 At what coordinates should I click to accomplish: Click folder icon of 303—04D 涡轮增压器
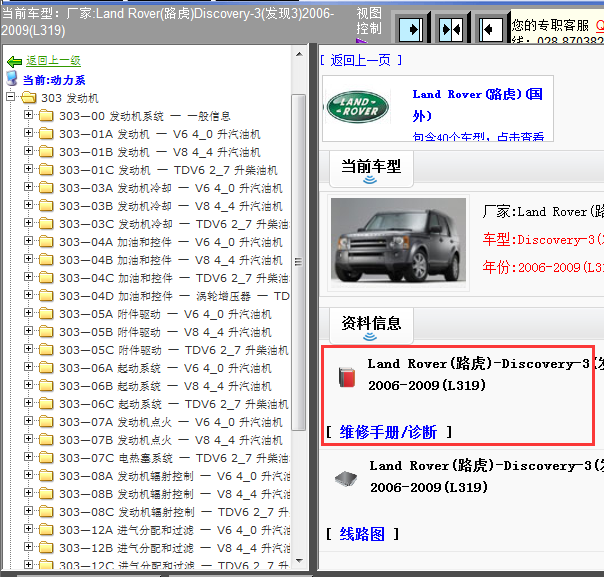[46, 295]
